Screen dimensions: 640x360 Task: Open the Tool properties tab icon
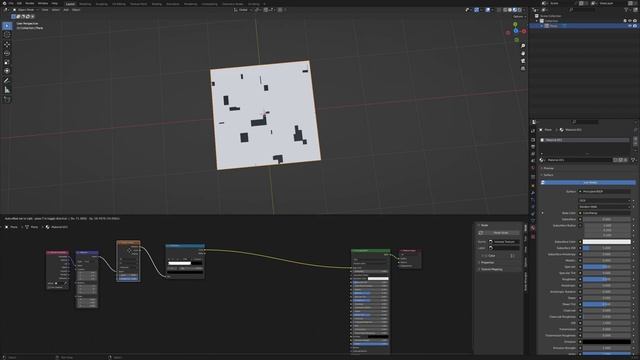tap(533, 131)
